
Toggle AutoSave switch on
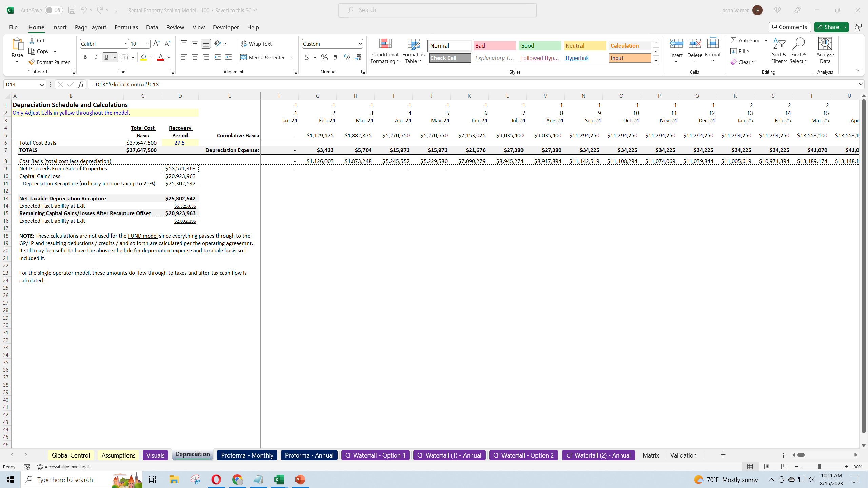tap(54, 10)
